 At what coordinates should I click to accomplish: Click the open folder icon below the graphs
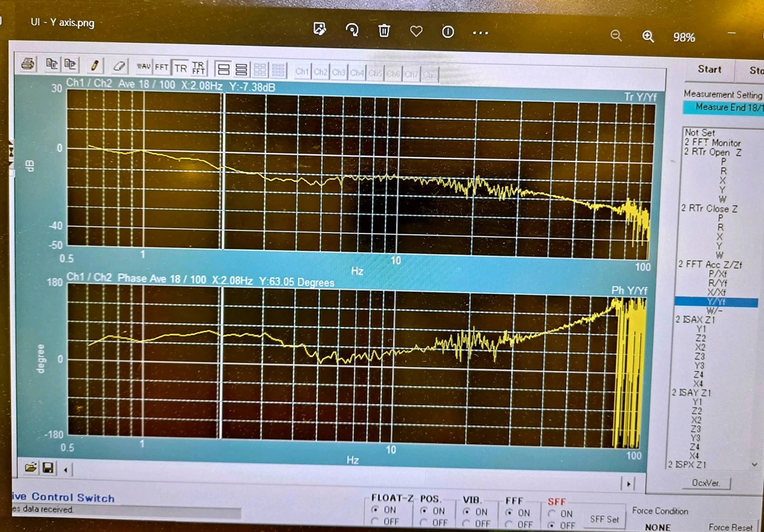tap(31, 468)
